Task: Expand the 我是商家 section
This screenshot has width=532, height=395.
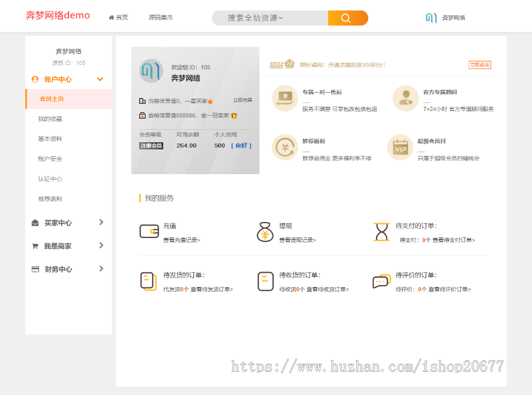Action: [x=68, y=246]
